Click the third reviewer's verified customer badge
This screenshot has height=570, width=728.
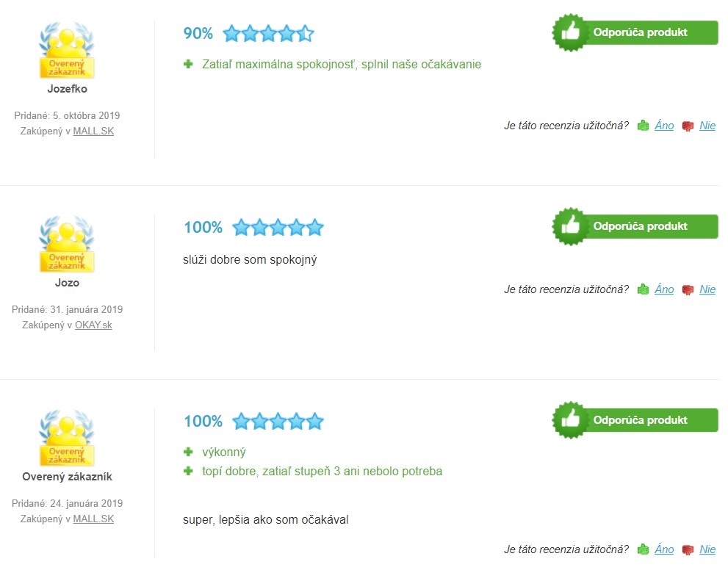pyautogui.click(x=67, y=438)
